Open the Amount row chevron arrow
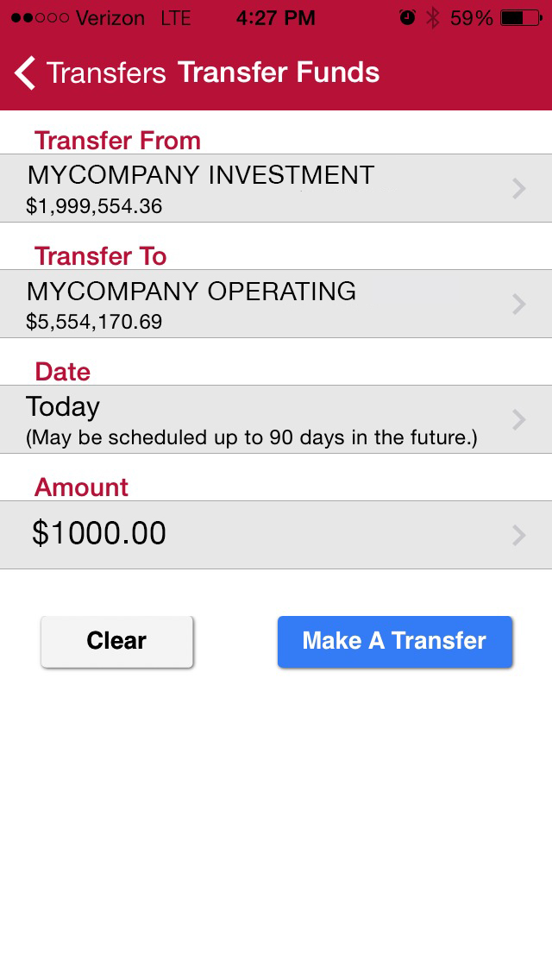The width and height of the screenshot is (552, 980). coord(518,535)
